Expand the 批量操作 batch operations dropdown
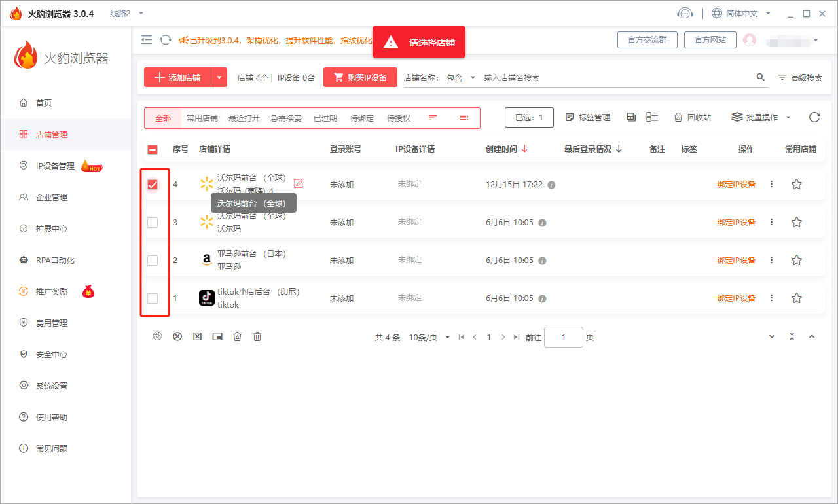The width and height of the screenshot is (838, 504). pyautogui.click(x=761, y=117)
